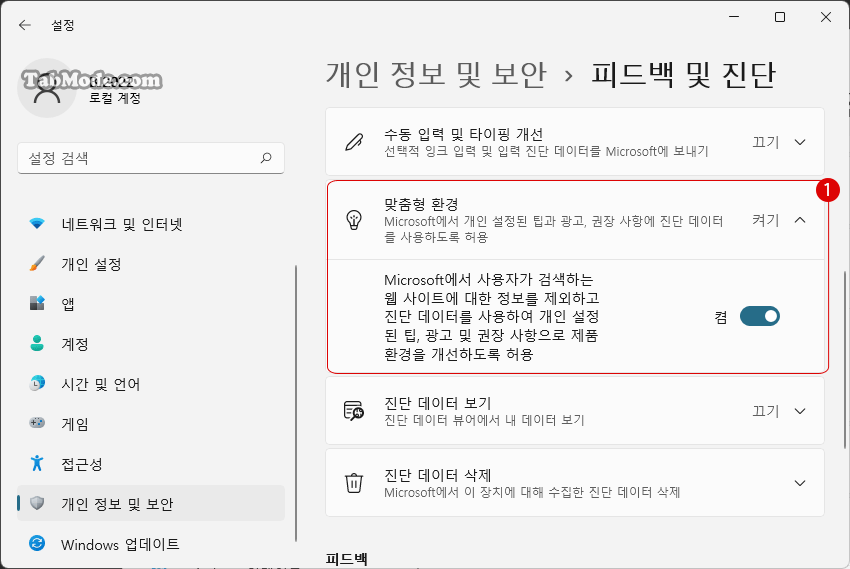
Task: Click the main content scrollbar
Action: pos(845,359)
